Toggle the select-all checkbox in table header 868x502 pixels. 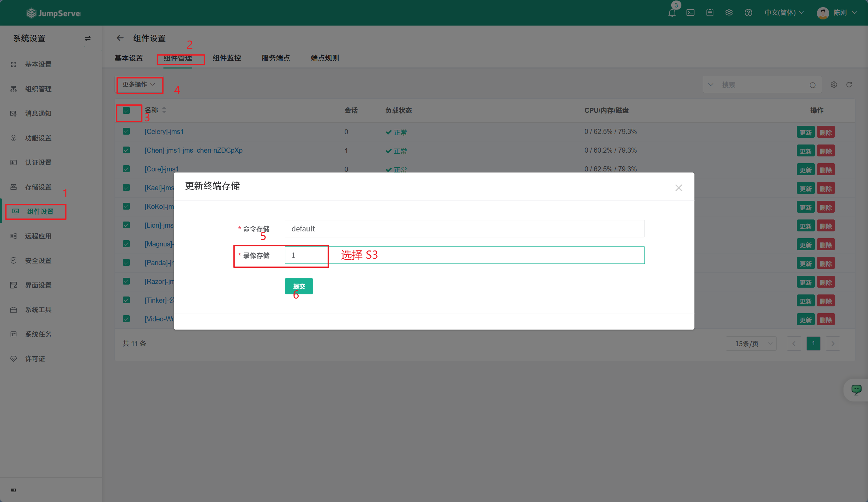tap(126, 110)
